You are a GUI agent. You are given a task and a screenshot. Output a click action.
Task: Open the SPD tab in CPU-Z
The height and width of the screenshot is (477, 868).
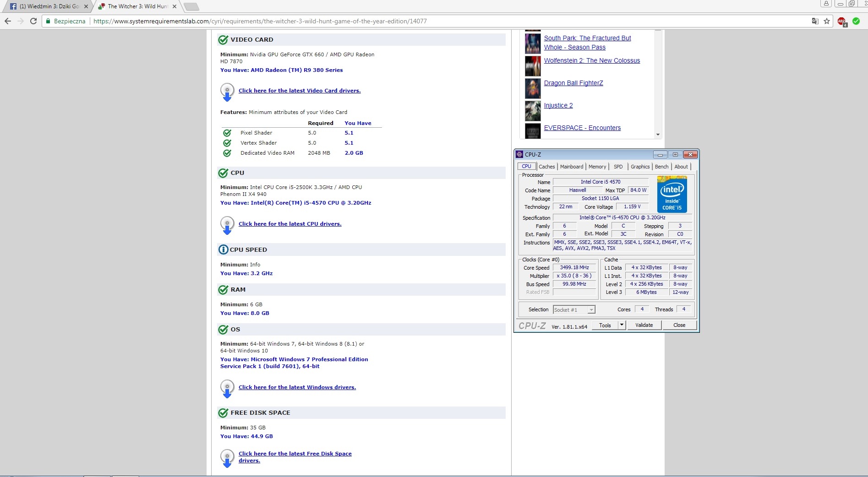click(x=618, y=167)
